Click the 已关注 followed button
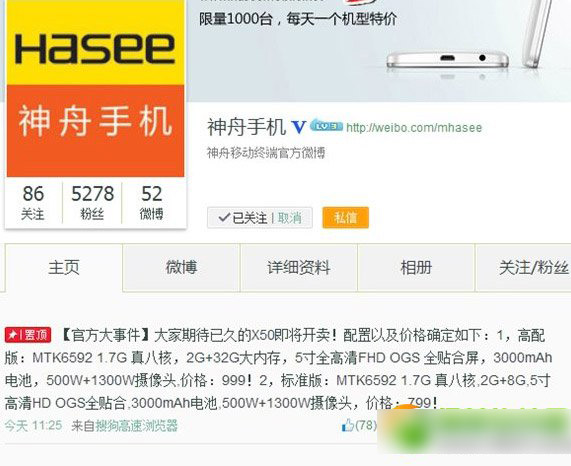The height and width of the screenshot is (466, 571). point(243,218)
